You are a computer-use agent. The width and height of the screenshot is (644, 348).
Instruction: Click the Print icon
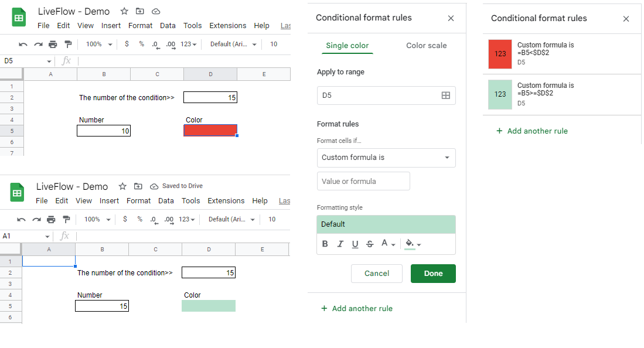(x=52, y=44)
